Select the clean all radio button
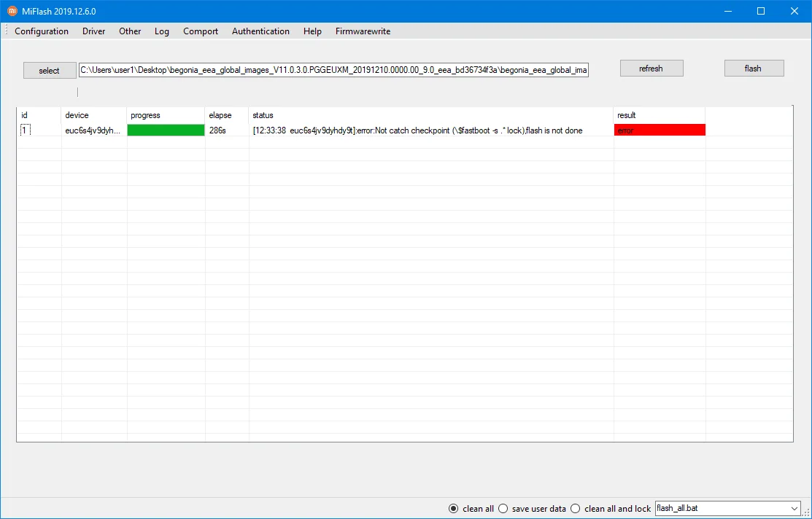 pos(453,508)
